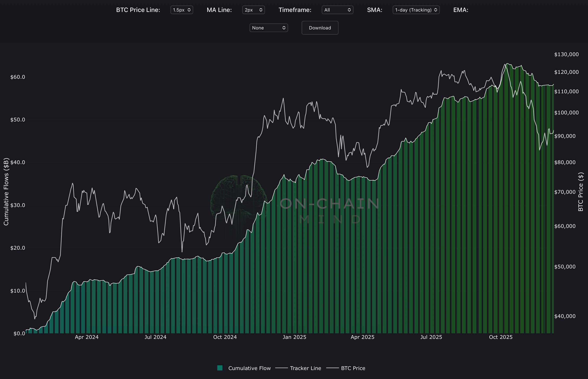Hide the BTC Price legend entry
This screenshot has width=588, height=379.
pos(353,368)
